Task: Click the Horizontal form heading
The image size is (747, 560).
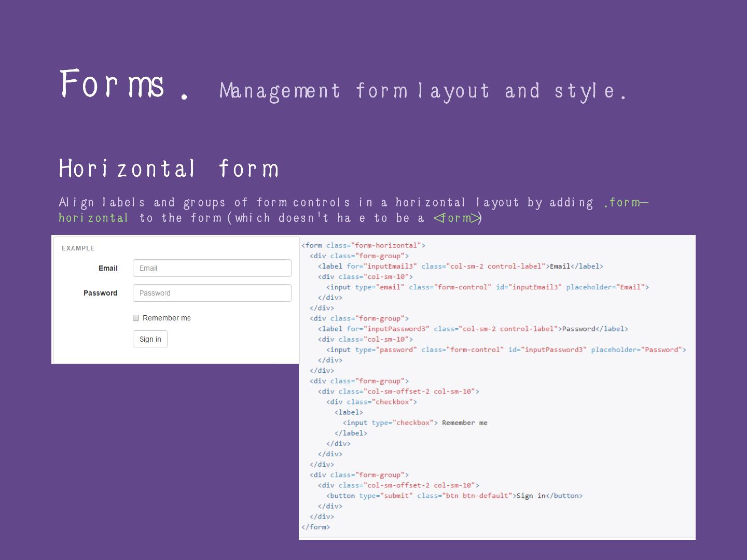Action: (169, 169)
